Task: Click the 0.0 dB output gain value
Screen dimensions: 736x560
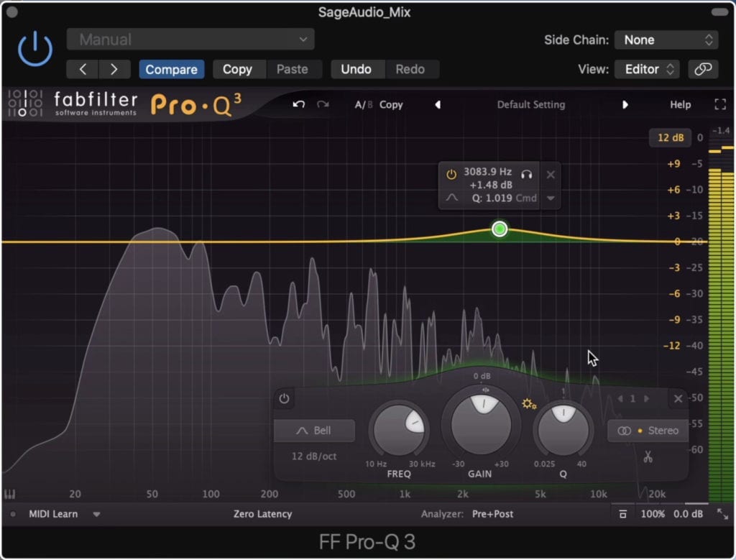Action: coord(688,514)
